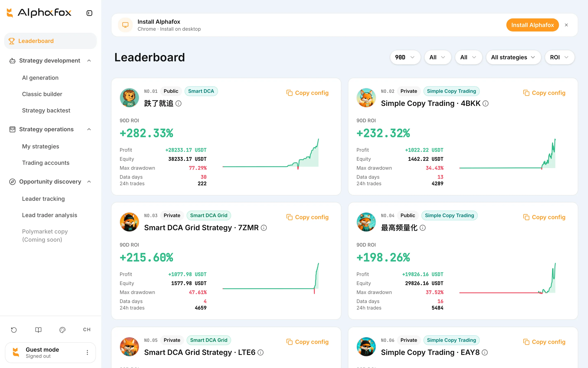The width and height of the screenshot is (588, 368).
Task: Collapse the Opportunity discovery section chevron
Action: [89, 182]
